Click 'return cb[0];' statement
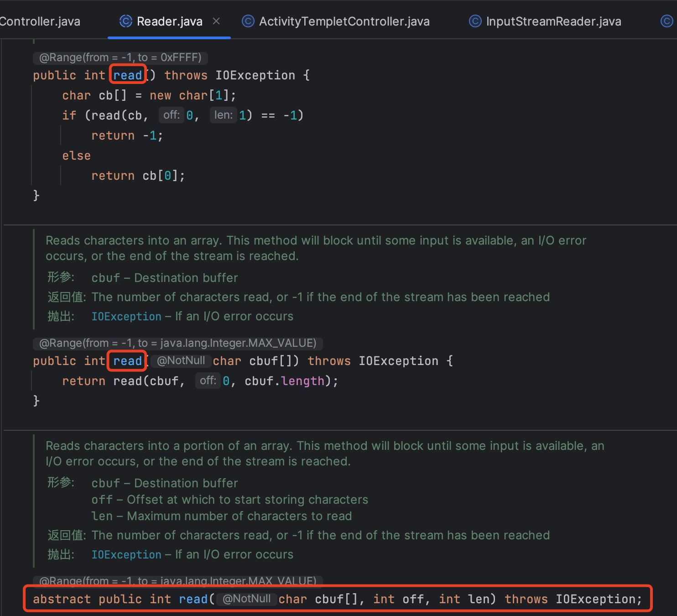This screenshot has height=616, width=677. 138,176
